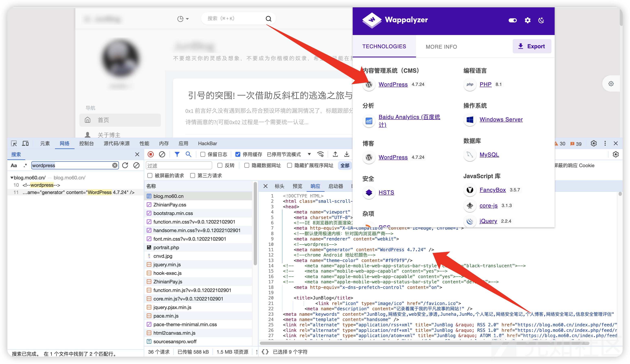Enable the 隐藏数据网址 checkbox

[247, 166]
